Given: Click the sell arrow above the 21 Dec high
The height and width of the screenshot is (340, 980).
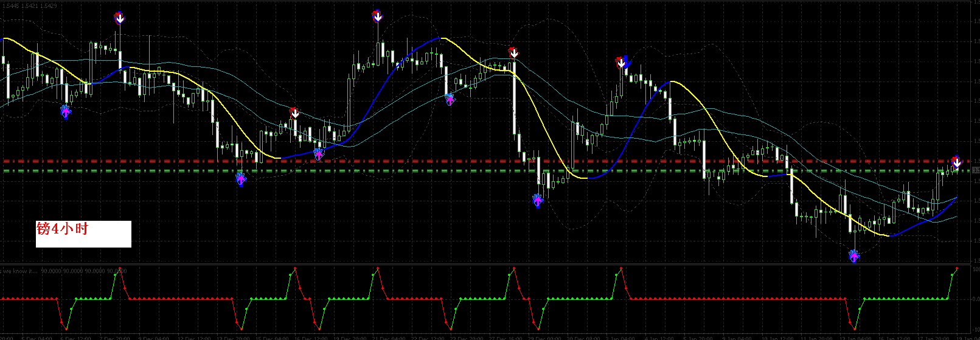Looking at the screenshot, I should tap(377, 16).
